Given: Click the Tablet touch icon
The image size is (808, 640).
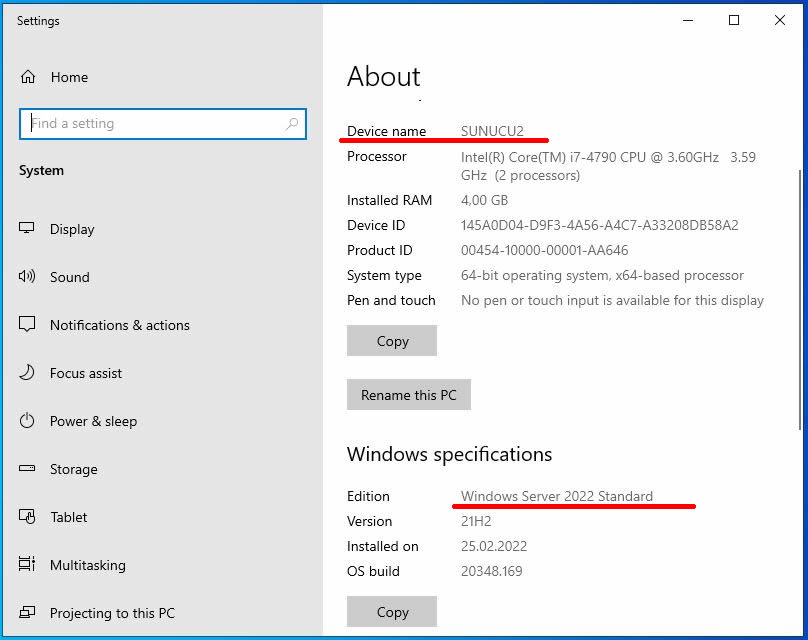Looking at the screenshot, I should (x=27, y=516).
